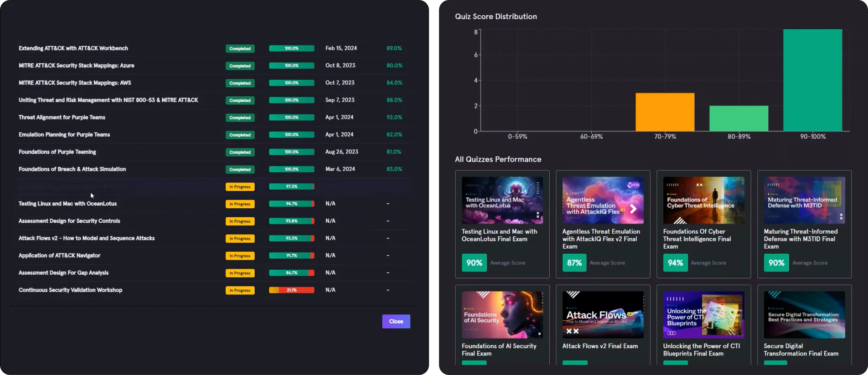Click the tall 90-100% bar in the chart
Viewport: 868px width, 375px height.
pyautogui.click(x=812, y=80)
